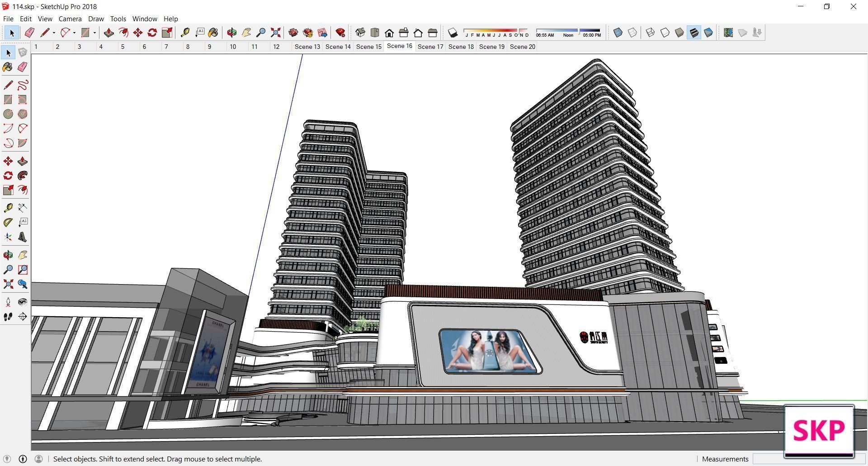
Task: Activate the Look Around eye tool
Action: tap(23, 302)
